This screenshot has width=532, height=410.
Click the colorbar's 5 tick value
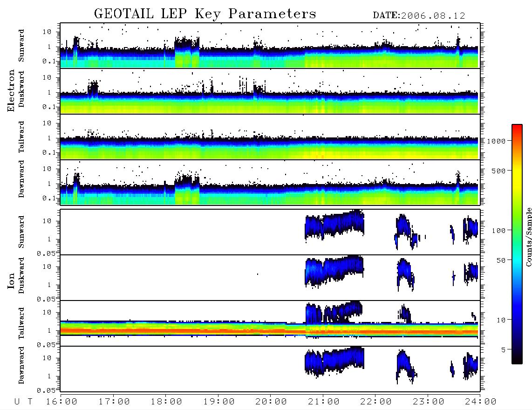pyautogui.click(x=504, y=350)
